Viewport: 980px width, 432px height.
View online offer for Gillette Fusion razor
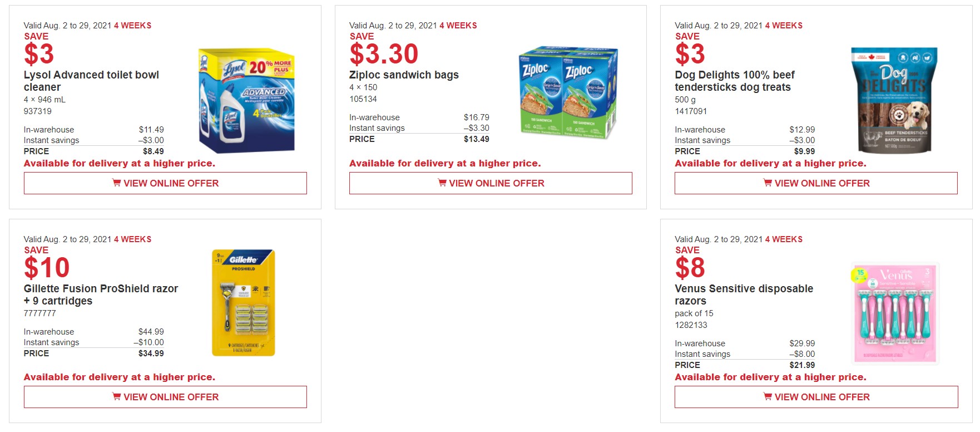coord(165,397)
